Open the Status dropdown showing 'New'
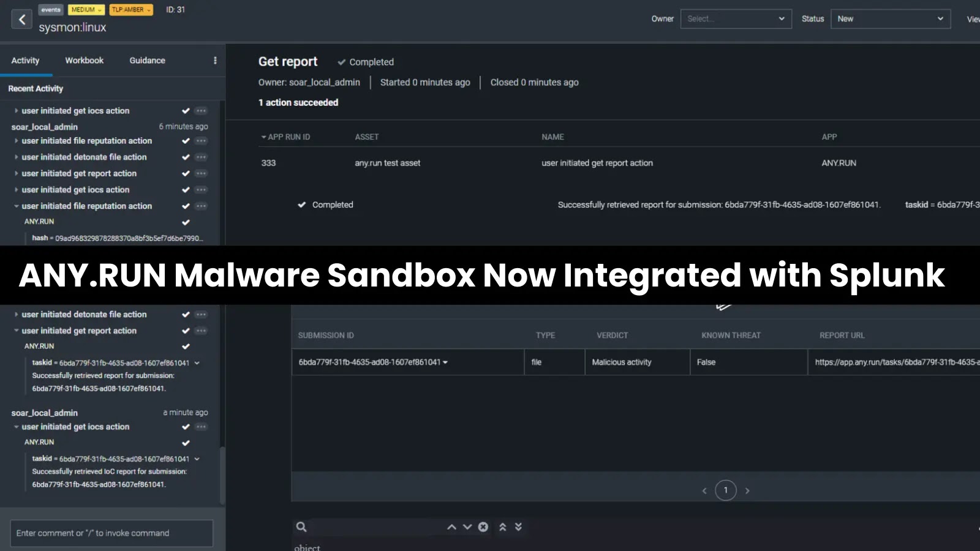This screenshot has height=551, width=980. [890, 19]
